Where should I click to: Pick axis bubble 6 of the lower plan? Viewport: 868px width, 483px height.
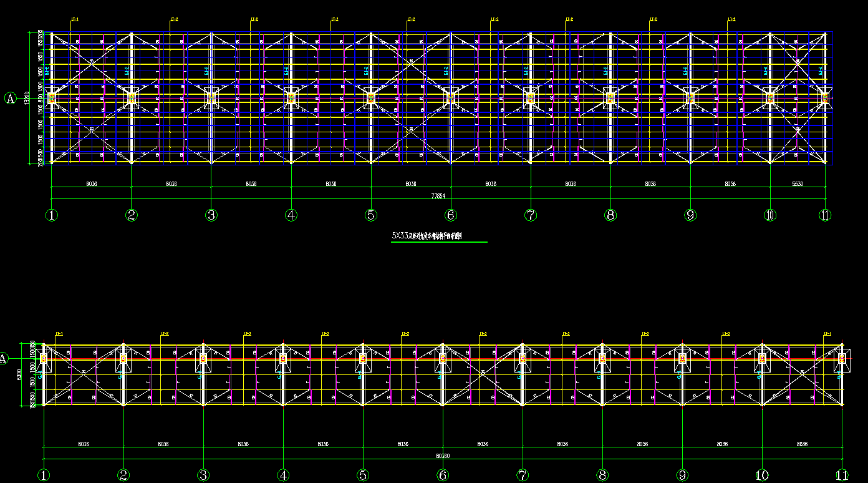443,476
